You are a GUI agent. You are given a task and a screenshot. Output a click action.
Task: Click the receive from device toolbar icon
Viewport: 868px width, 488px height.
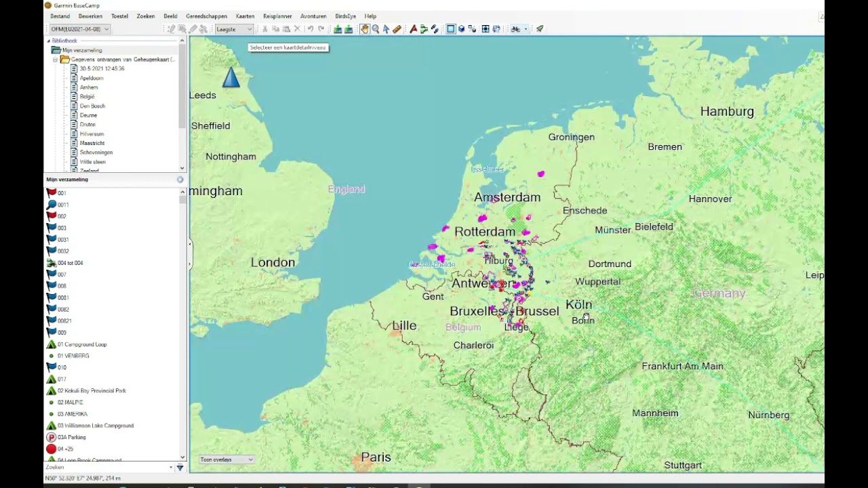pos(348,29)
